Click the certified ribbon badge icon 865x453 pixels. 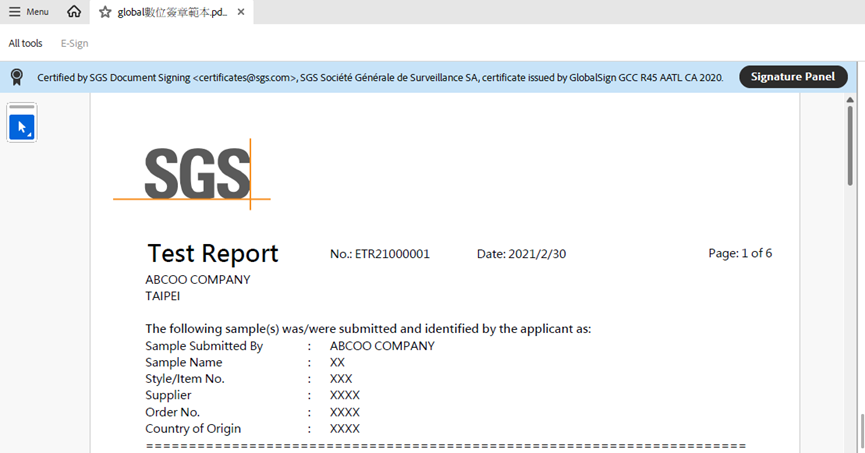[17, 77]
